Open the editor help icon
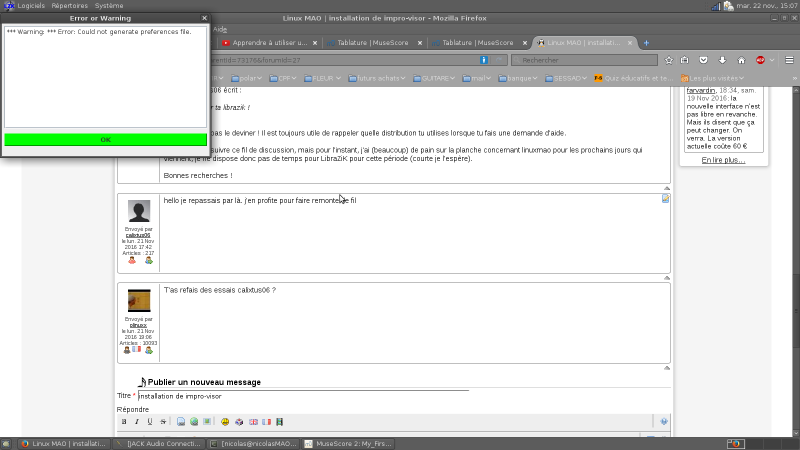 click(664, 421)
